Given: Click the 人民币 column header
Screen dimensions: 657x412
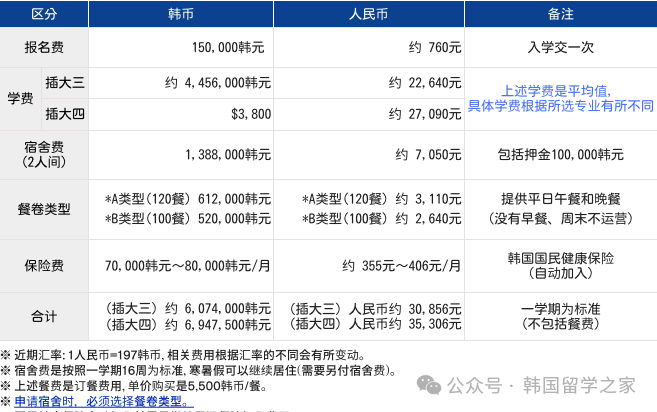Looking at the screenshot, I should click(x=369, y=14).
